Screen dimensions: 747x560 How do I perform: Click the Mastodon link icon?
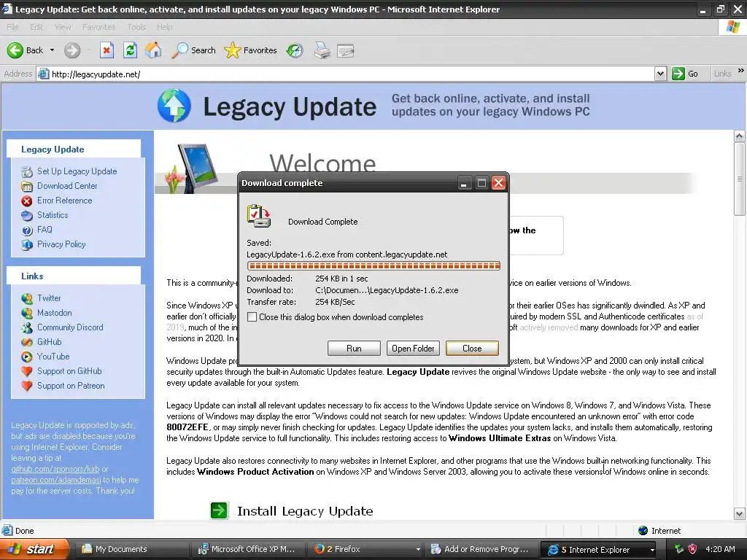[27, 313]
